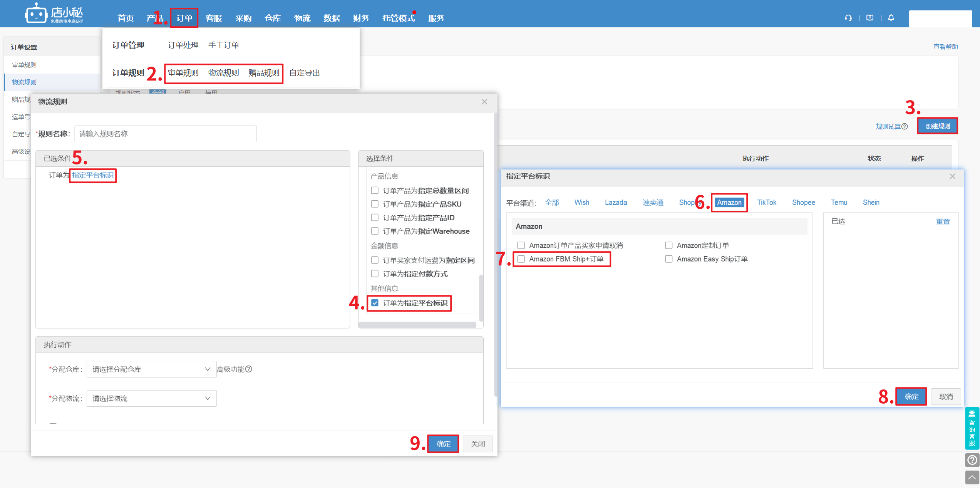Click the 创建规则 button
This screenshot has width=980, height=488.
click(x=937, y=126)
